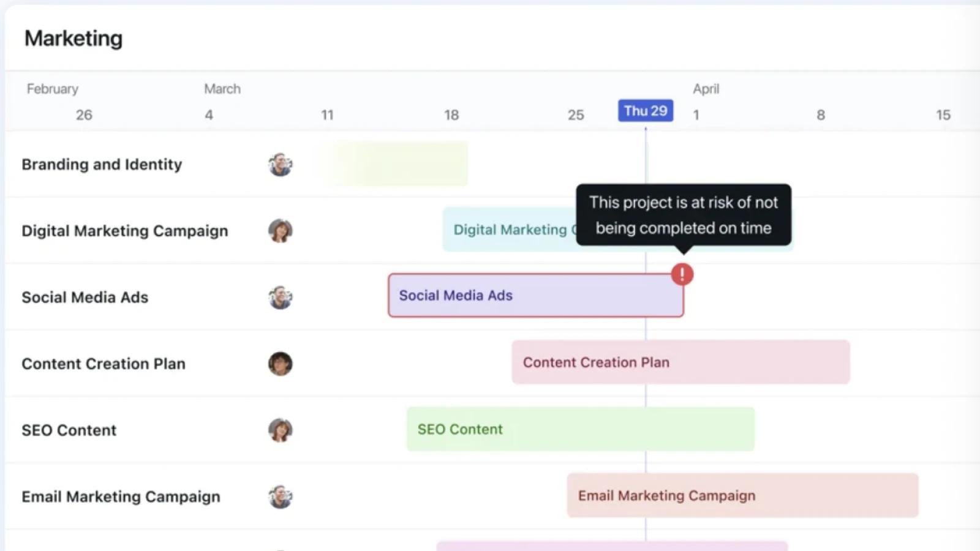Click the date 8 in the timeline header

821,115
